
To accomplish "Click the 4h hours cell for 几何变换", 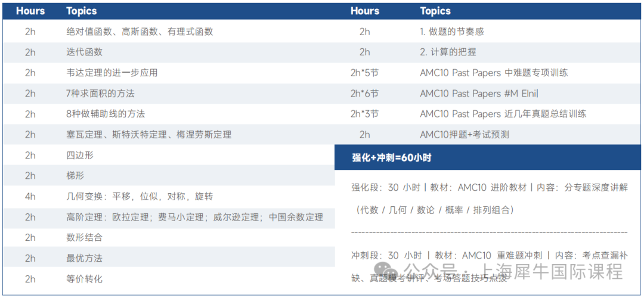I will point(30,196).
